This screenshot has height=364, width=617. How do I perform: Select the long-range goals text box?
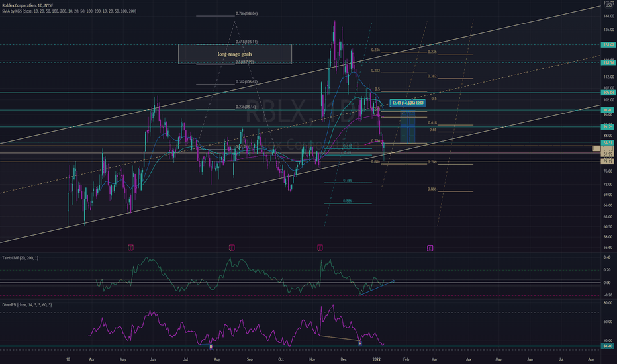[x=235, y=54]
